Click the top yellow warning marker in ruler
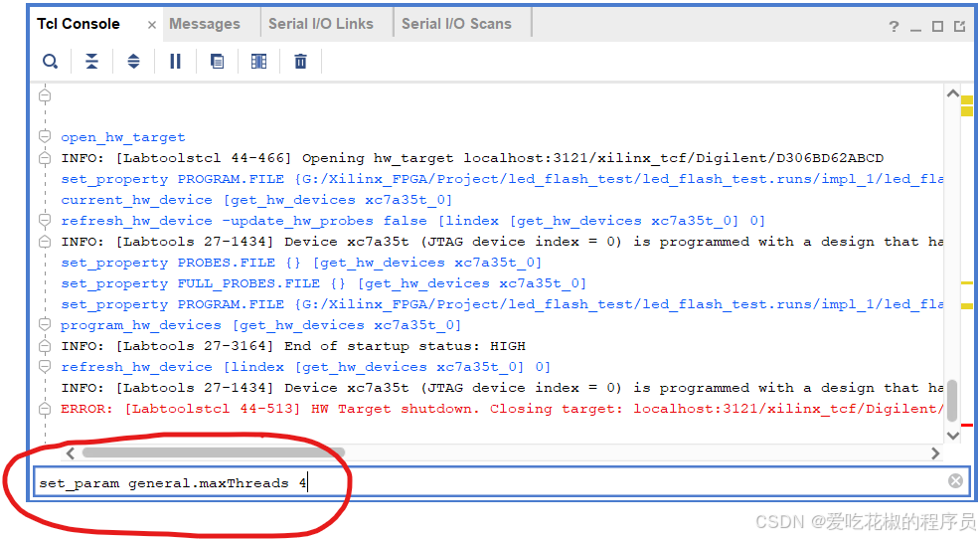Screen dimensions: 980x539 tap(967, 100)
